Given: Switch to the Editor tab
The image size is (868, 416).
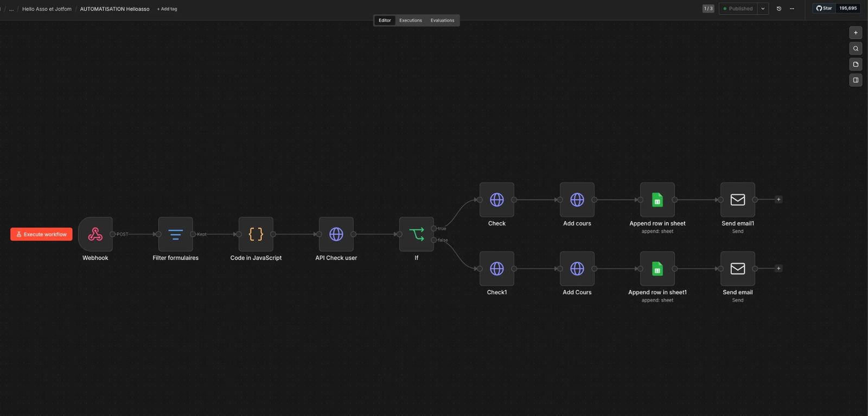Looking at the screenshot, I should click(385, 21).
